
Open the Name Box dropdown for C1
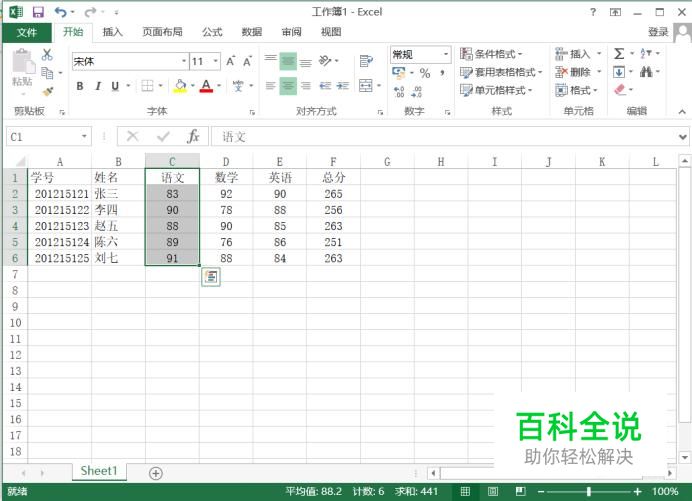coord(84,136)
